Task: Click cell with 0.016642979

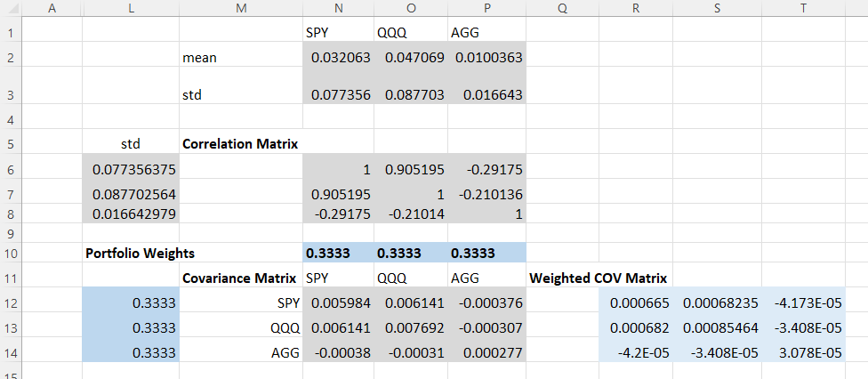Action: [131, 214]
